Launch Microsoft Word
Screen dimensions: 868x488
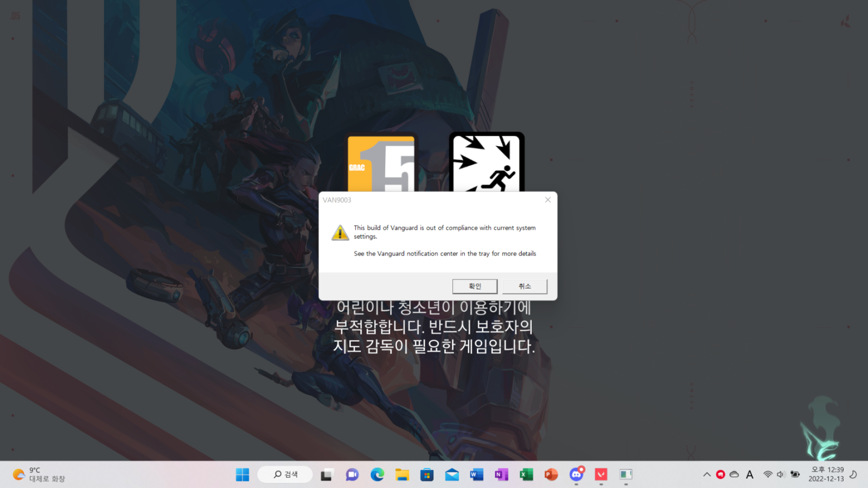tap(476, 474)
